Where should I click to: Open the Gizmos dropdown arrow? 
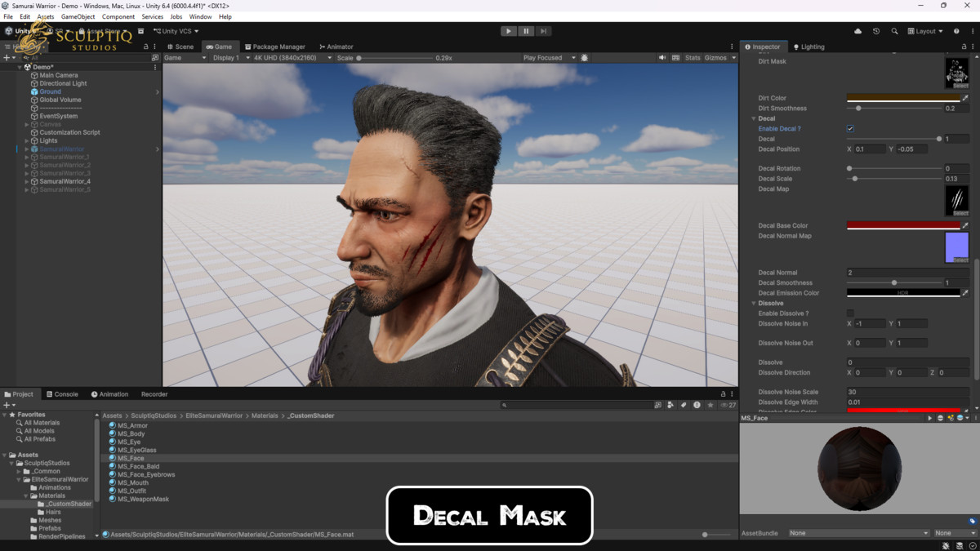733,58
